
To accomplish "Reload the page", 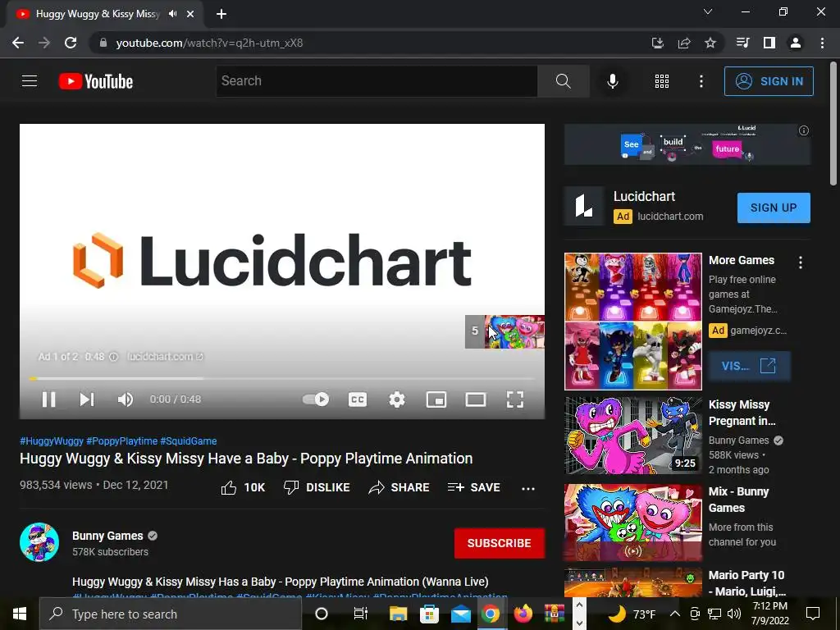I will pos(71,43).
